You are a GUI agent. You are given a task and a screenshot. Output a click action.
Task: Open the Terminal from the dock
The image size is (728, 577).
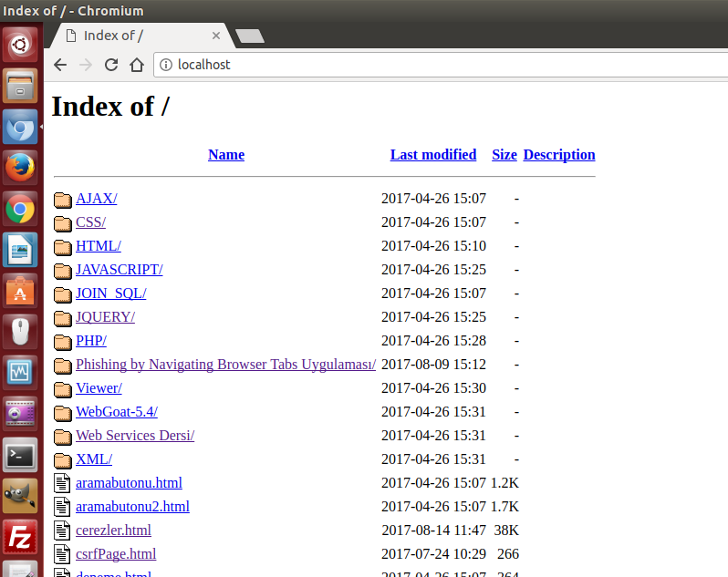coord(20,455)
